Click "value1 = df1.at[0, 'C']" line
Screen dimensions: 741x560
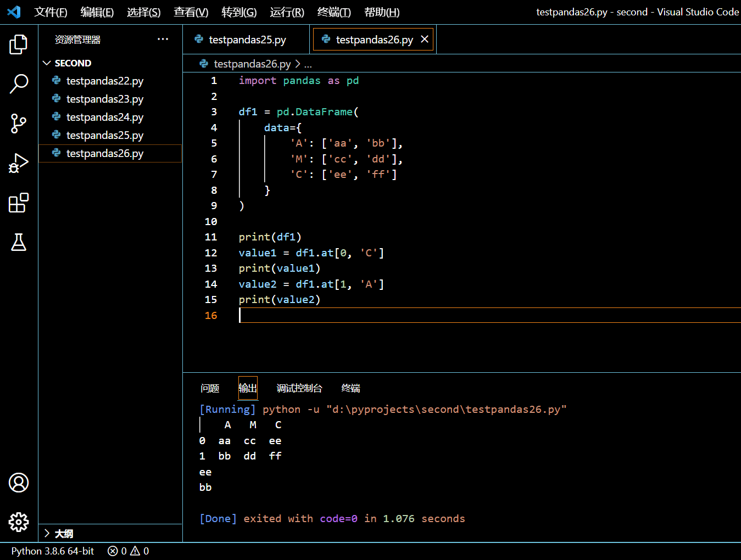(311, 253)
